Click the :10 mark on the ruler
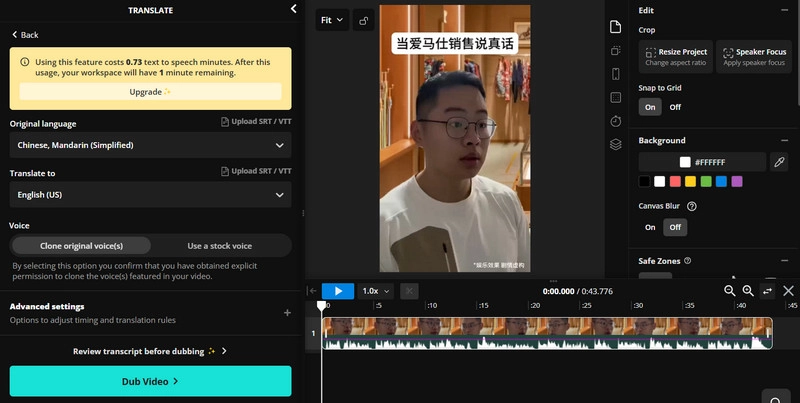This screenshot has width=800, height=403. pos(432,306)
